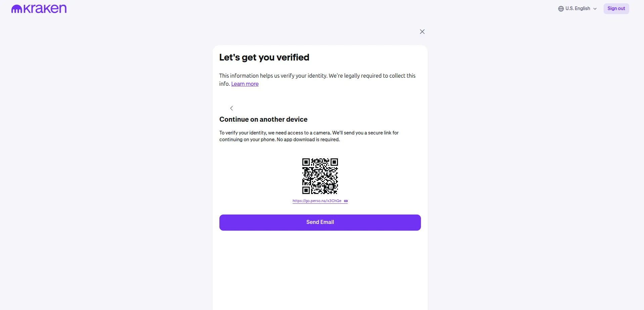The width and height of the screenshot is (644, 310).
Task: Click empty card area below Send Email
Action: [x=320, y=269]
